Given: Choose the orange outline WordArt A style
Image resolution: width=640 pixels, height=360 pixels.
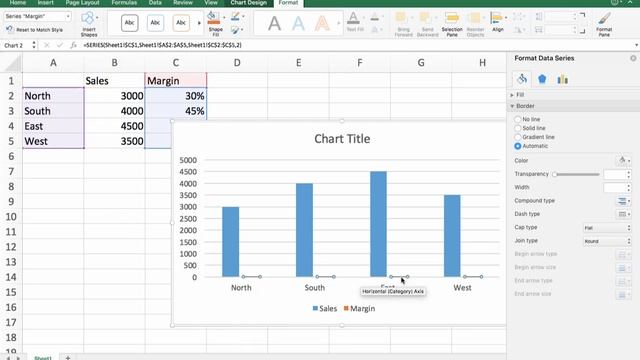Looking at the screenshot, I should (322, 23).
